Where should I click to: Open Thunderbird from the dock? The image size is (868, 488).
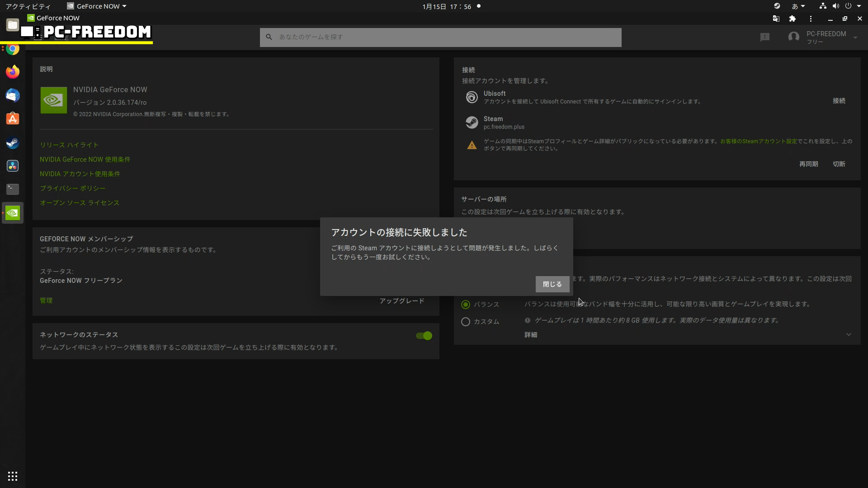tap(13, 95)
